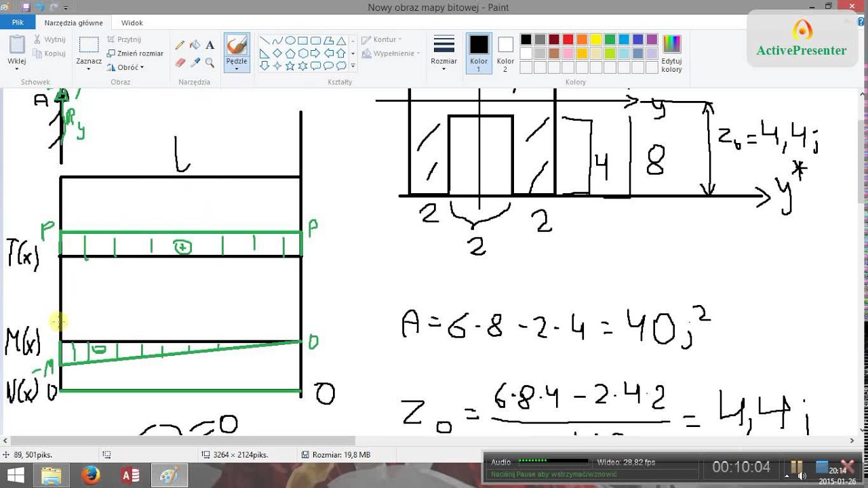The image size is (868, 488).
Task: Choose the Rectangle shape
Action: [x=302, y=40]
